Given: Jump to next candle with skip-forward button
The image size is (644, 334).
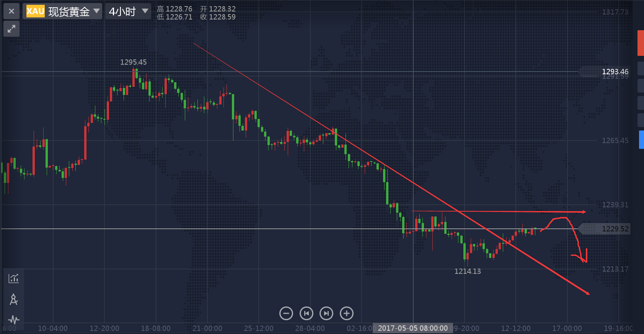Looking at the screenshot, I should (x=326, y=313).
